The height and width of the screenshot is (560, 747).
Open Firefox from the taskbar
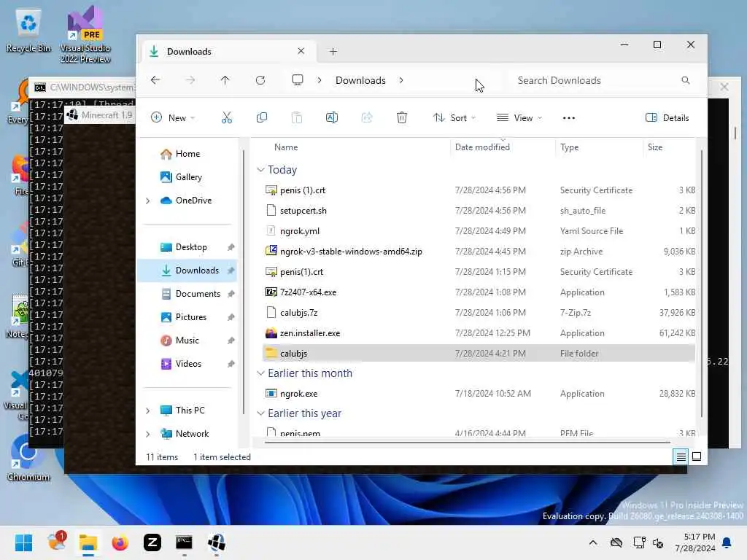(x=120, y=542)
